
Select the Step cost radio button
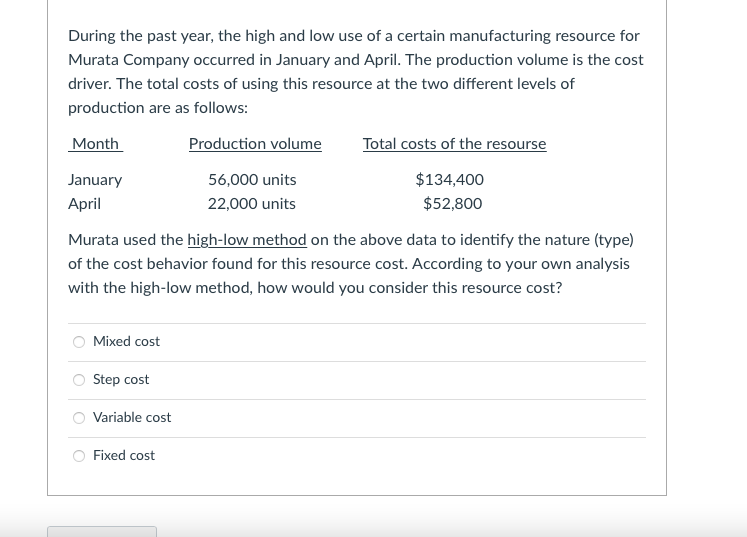coord(79,380)
